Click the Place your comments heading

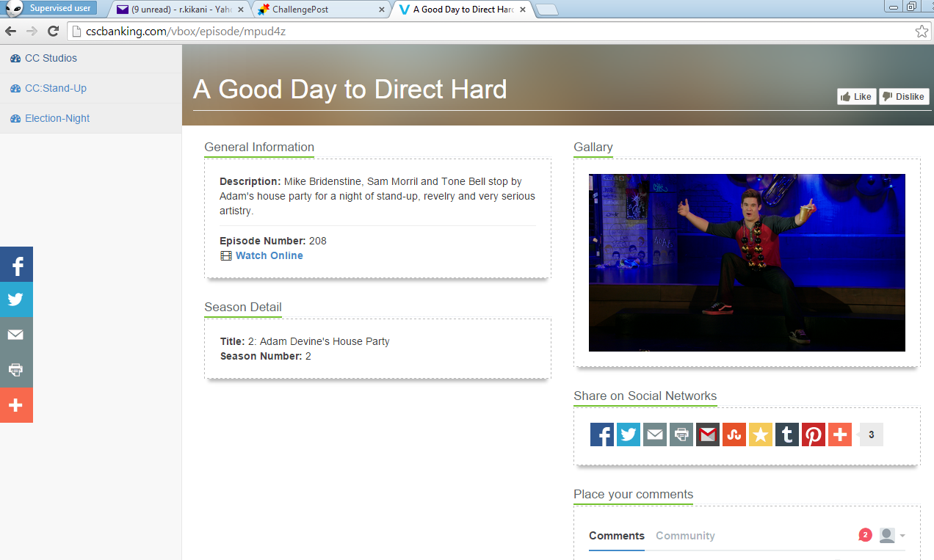(x=634, y=494)
